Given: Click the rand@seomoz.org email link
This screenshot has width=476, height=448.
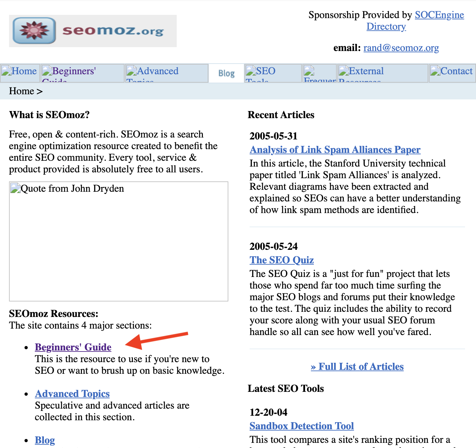Looking at the screenshot, I should 401,48.
